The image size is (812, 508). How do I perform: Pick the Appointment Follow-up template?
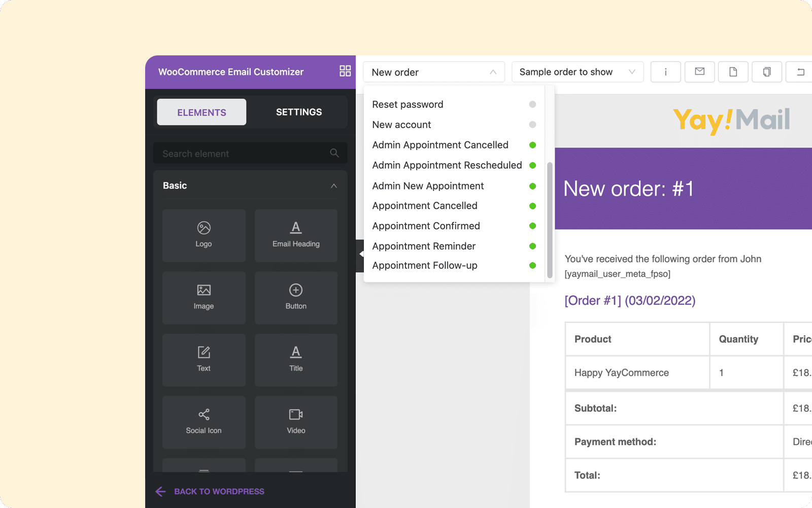coord(454,265)
